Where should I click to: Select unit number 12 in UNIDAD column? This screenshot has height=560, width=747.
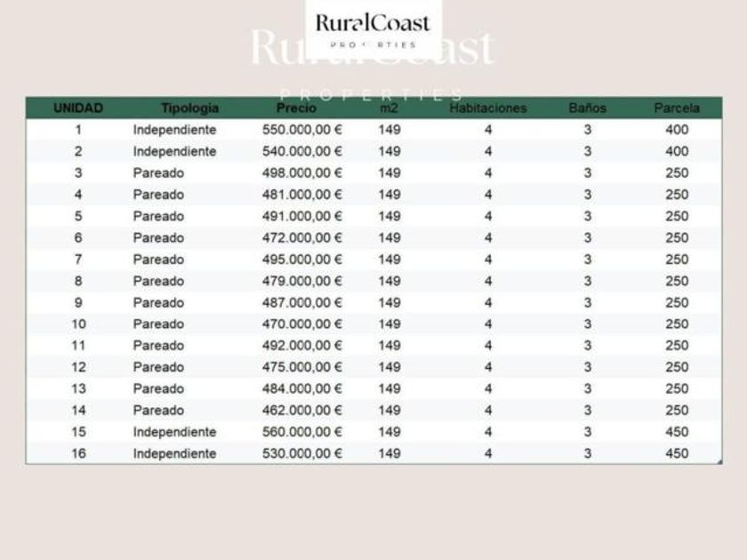coord(78,367)
